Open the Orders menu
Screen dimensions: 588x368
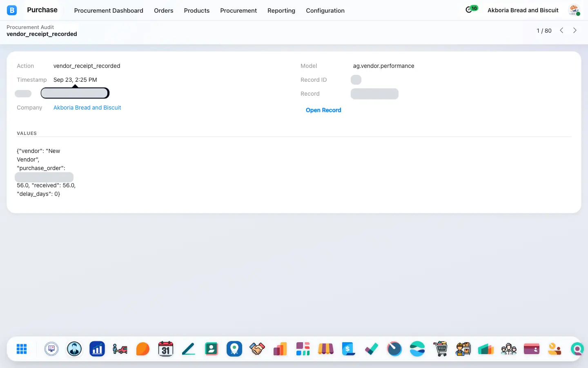coord(164,10)
